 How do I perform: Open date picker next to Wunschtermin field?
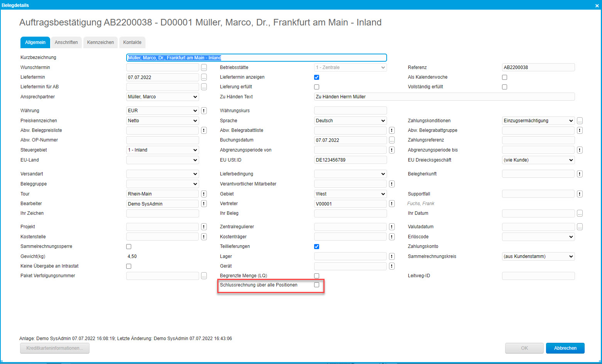(204, 67)
